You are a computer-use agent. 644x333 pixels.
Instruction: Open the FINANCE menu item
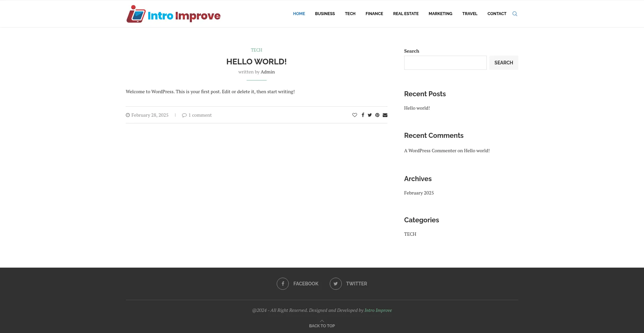point(374,14)
